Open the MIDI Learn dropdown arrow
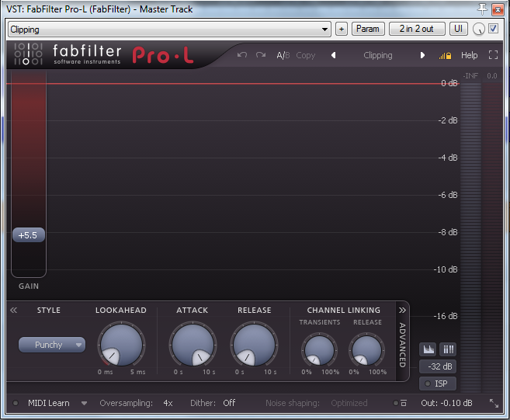 [85, 404]
